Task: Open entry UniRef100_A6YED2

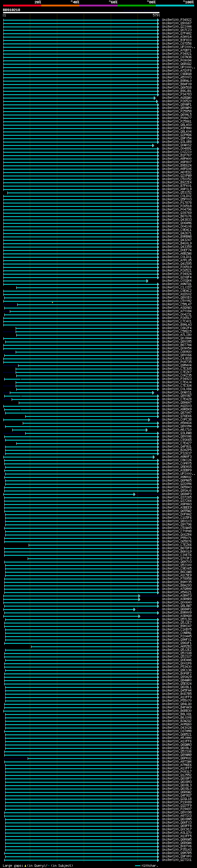Action: coord(176,172)
